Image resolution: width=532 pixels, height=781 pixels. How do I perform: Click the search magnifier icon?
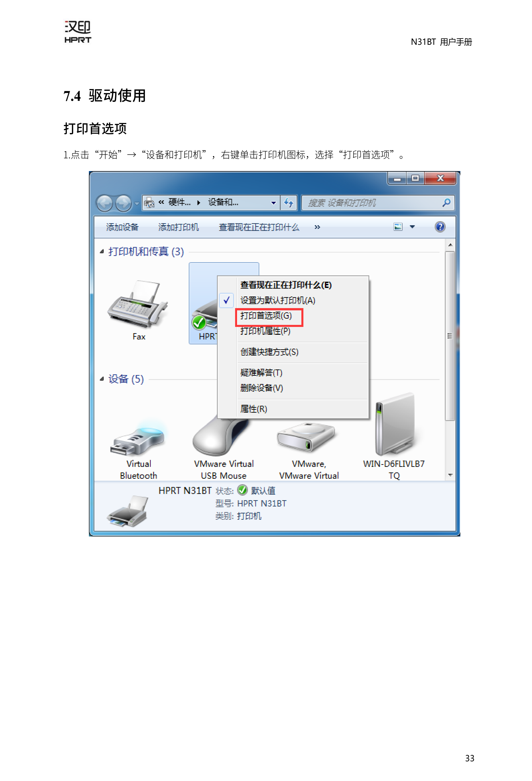446,203
